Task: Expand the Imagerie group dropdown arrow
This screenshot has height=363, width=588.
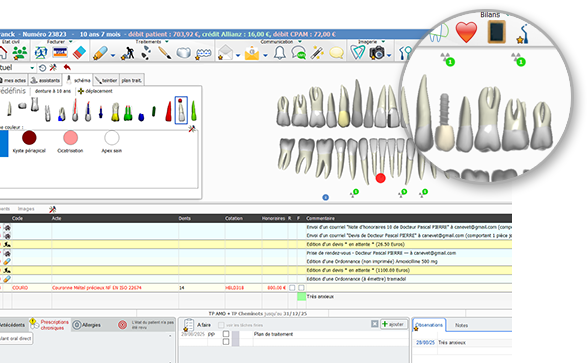Action: tap(383, 42)
